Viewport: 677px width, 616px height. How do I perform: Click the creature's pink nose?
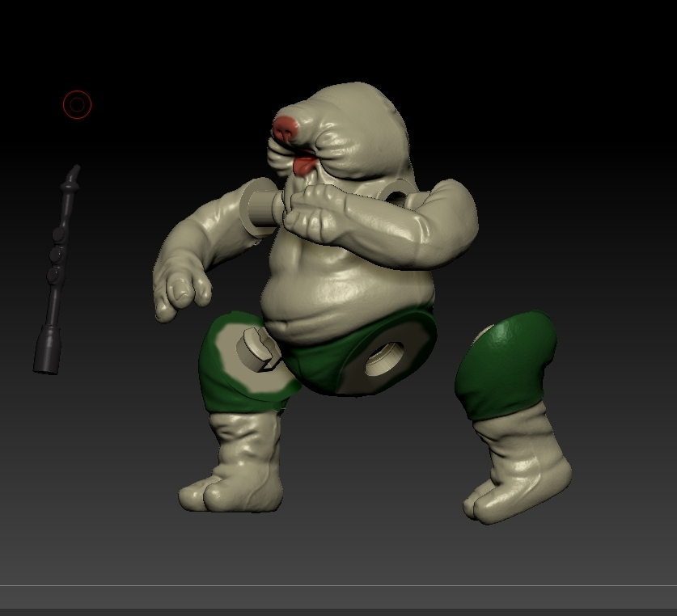[x=286, y=129]
